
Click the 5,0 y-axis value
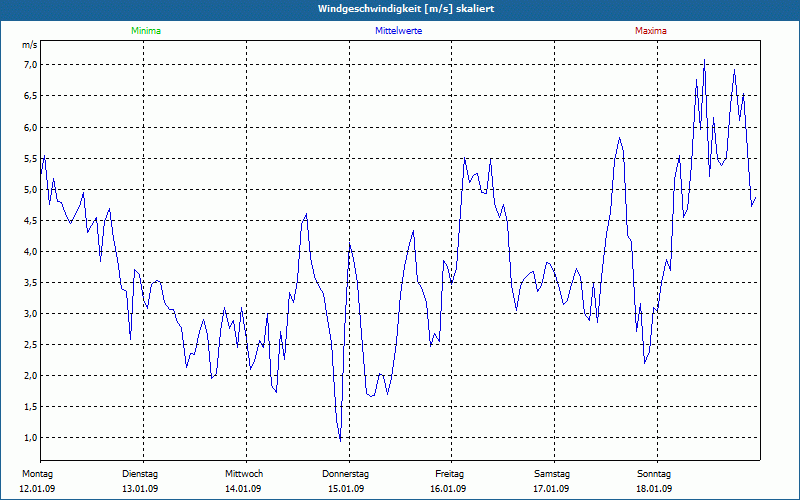click(31, 190)
